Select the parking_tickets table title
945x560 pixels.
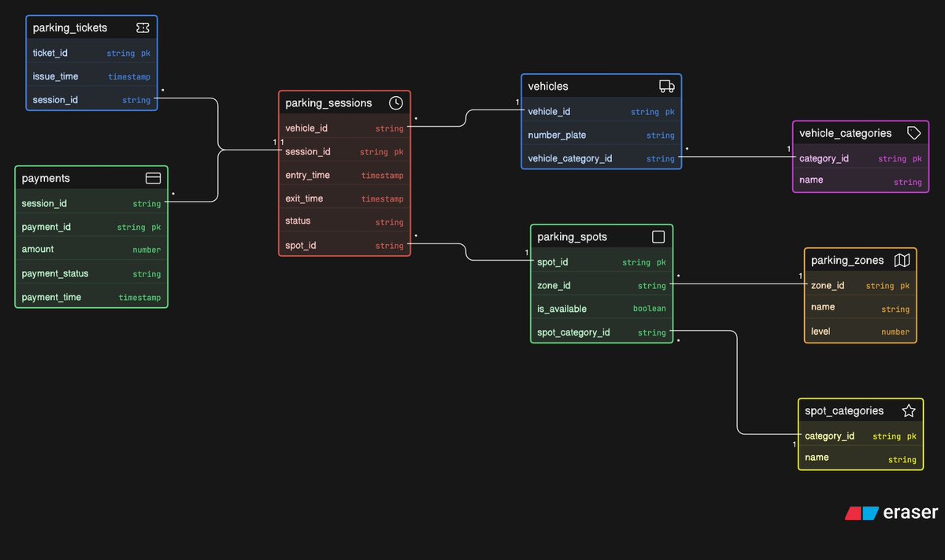70,28
